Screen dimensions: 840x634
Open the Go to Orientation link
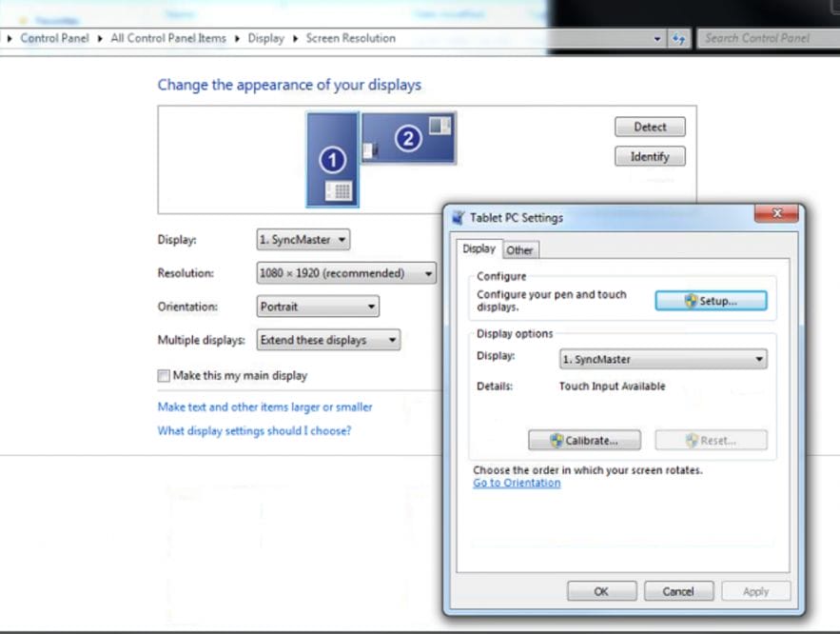tap(515, 483)
